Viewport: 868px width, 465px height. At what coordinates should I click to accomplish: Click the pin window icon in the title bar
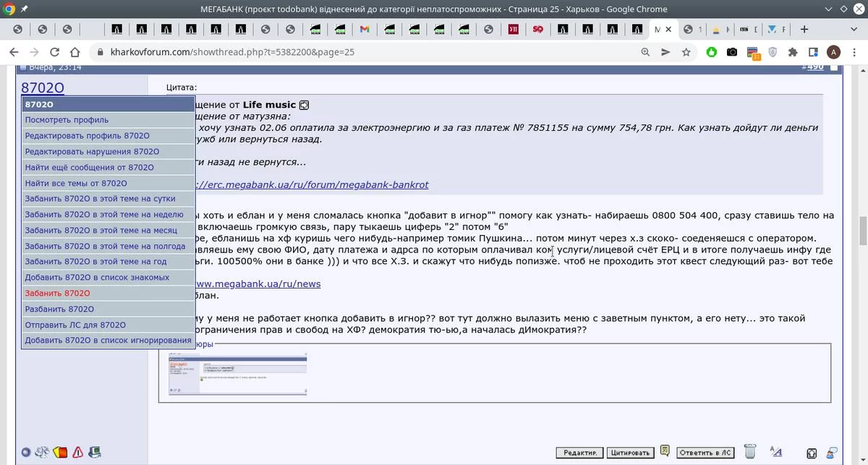[x=25, y=9]
